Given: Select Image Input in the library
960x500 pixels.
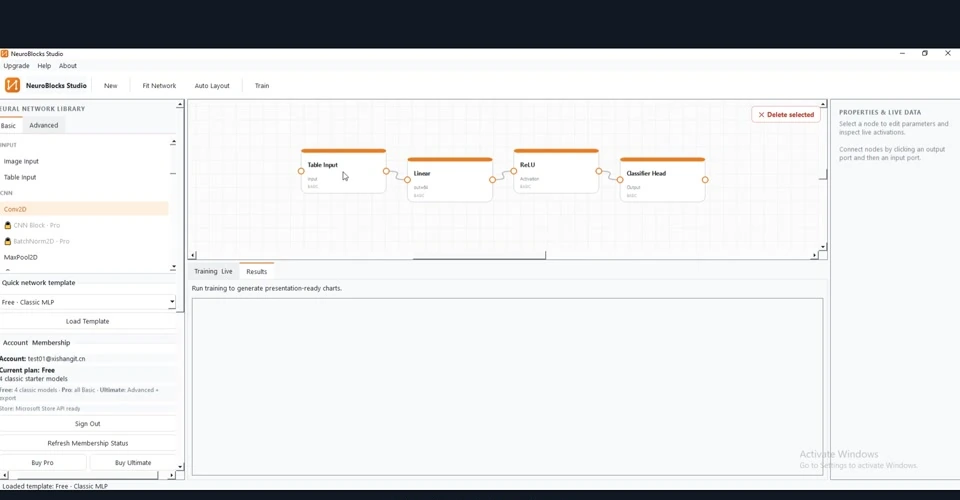Looking at the screenshot, I should [84, 161].
